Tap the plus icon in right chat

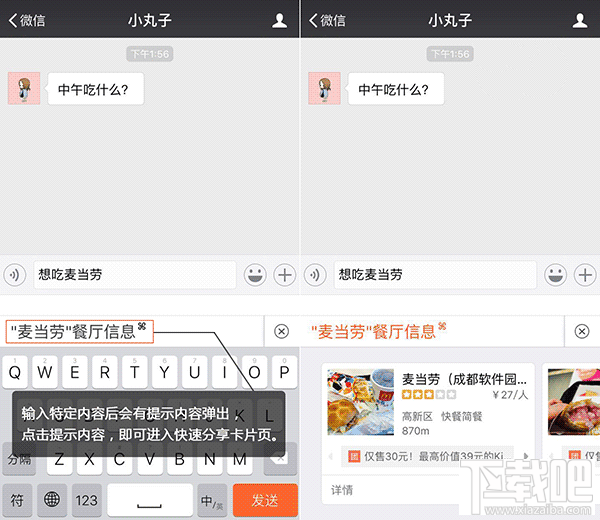(584, 274)
